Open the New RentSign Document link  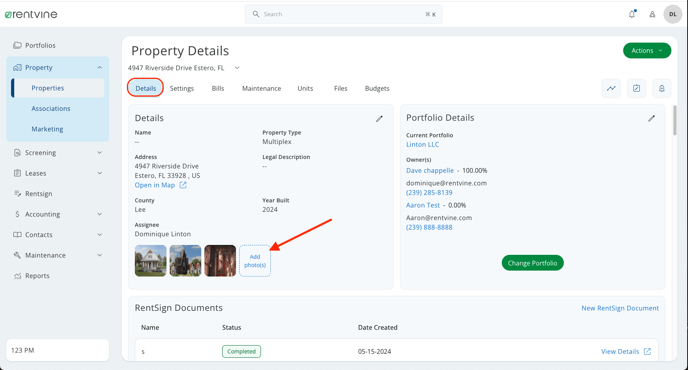(x=620, y=308)
